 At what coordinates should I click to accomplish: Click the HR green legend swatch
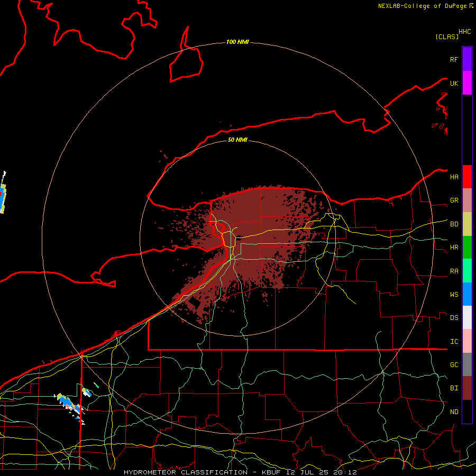(467, 248)
